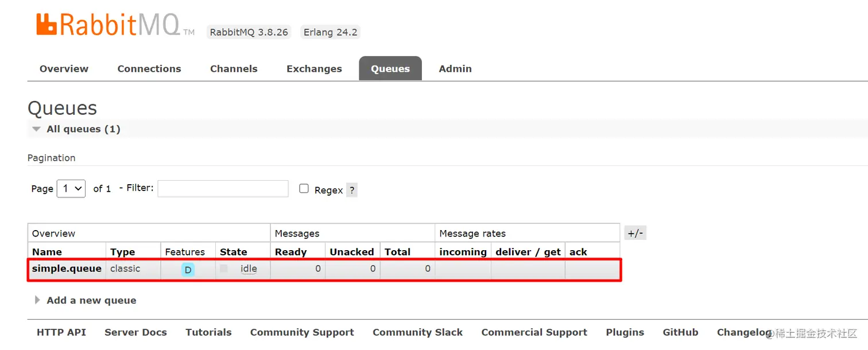
Task: Sort by the Total column header
Action: (397, 252)
